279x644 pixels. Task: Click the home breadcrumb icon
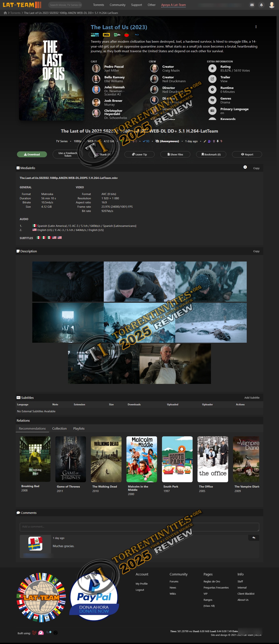5,13
